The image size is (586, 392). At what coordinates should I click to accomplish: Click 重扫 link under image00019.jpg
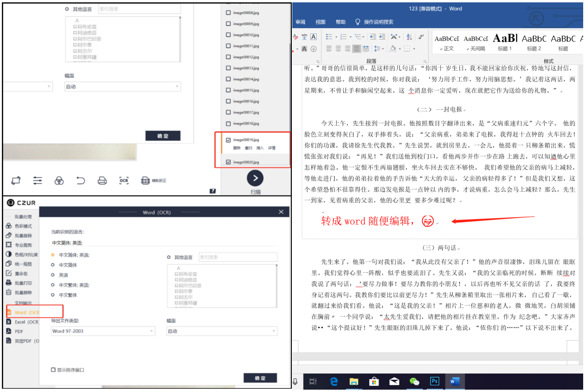point(248,148)
